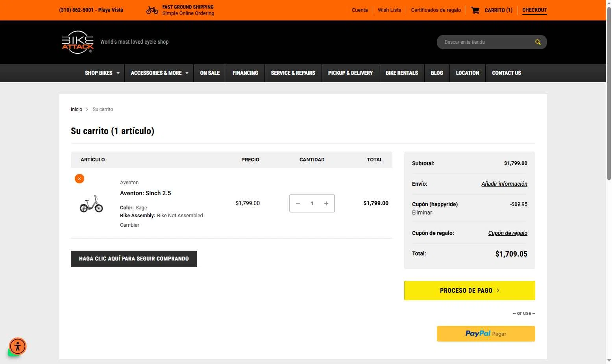Click the bicycle shipping icon

click(x=152, y=10)
